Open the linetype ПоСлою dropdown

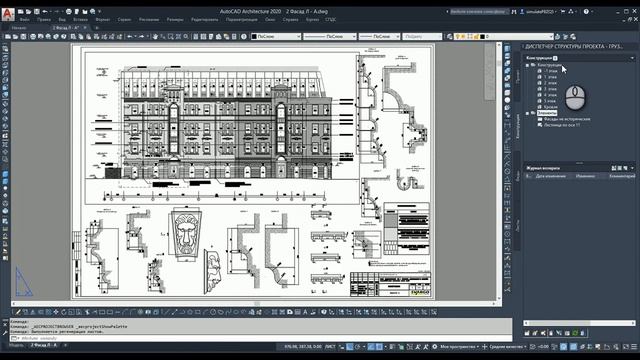click(x=330, y=37)
